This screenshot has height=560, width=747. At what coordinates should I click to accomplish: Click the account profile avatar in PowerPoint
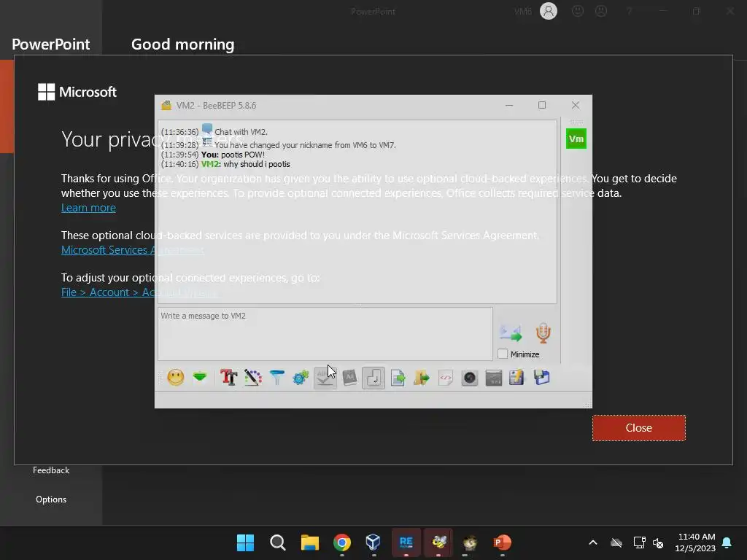pos(549,11)
